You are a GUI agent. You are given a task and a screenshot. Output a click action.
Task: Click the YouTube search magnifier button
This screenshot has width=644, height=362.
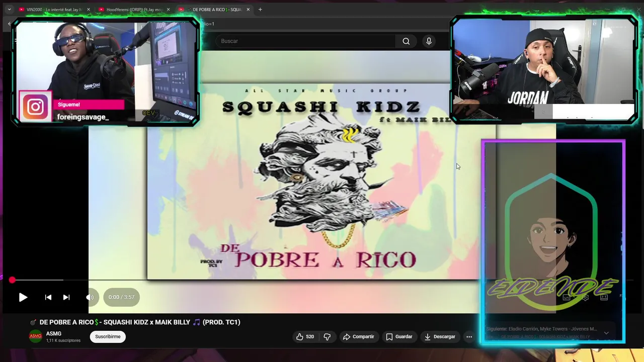point(406,41)
